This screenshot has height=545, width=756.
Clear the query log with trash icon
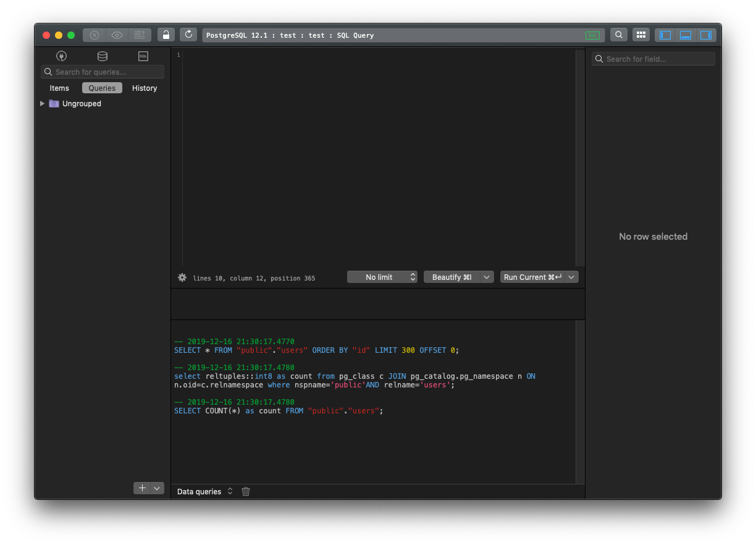(246, 492)
